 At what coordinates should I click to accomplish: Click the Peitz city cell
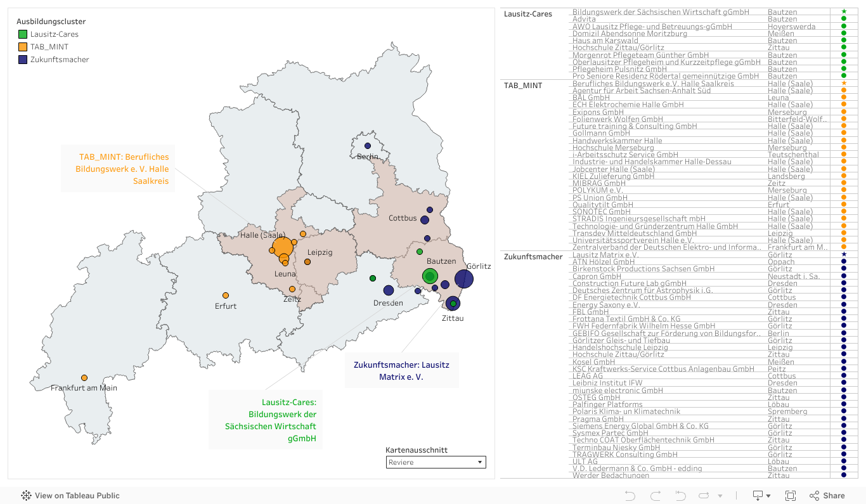click(777, 368)
